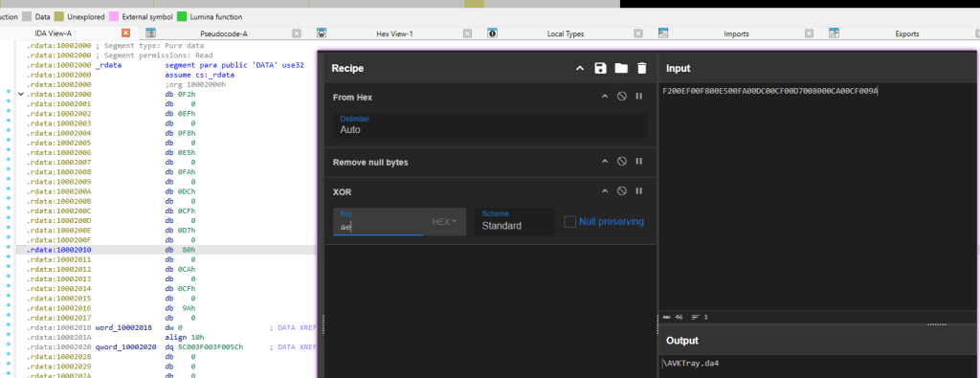Set breakpoint on From Hex operation
Screen dimensions: 980x378
pos(638,97)
